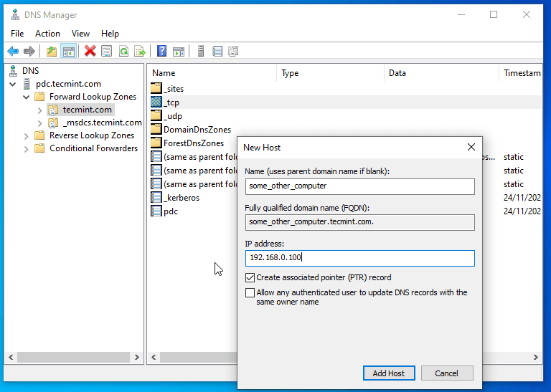
Task: Click the Up One Level folder icon
Action: coord(51,51)
